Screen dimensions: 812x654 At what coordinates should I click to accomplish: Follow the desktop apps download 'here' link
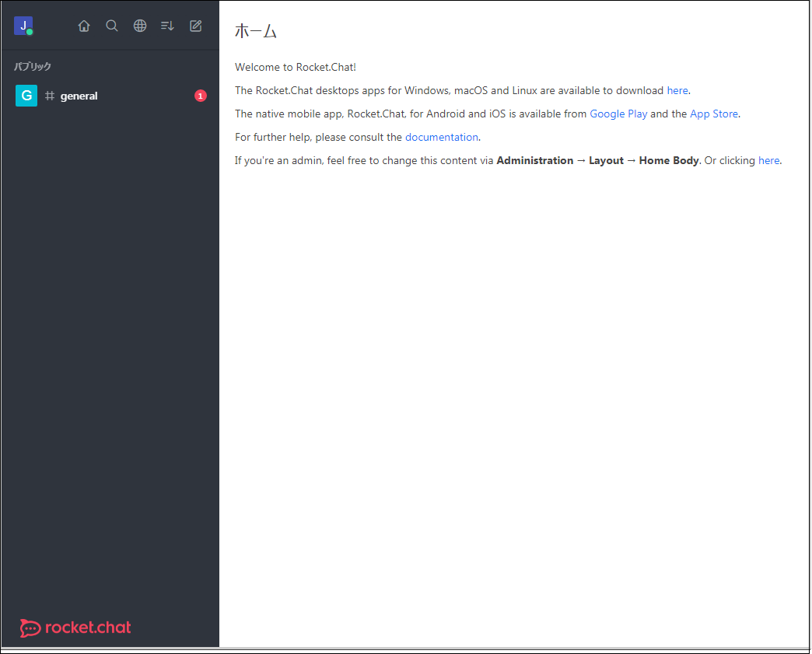pyautogui.click(x=677, y=91)
